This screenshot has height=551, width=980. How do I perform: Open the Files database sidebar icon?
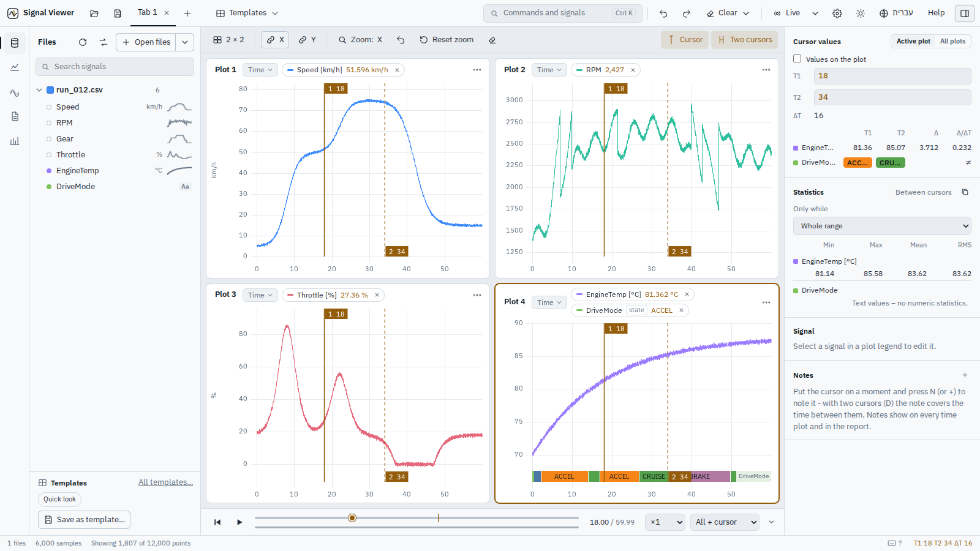(15, 43)
